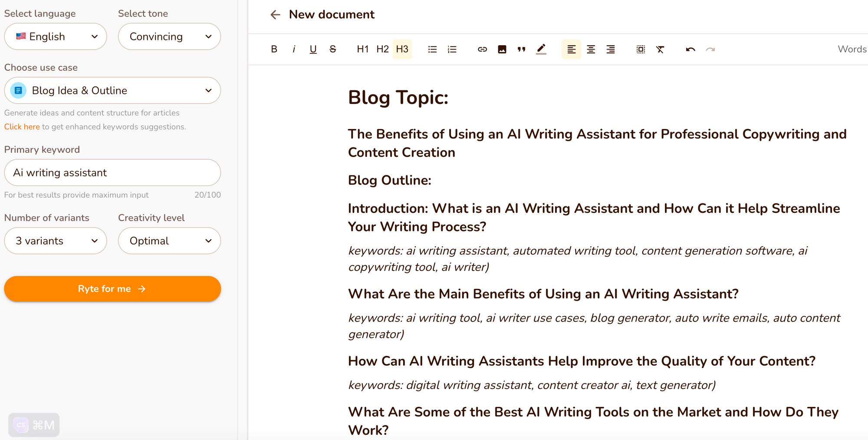This screenshot has width=868, height=440.
Task: Undo the last edit
Action: pos(690,49)
